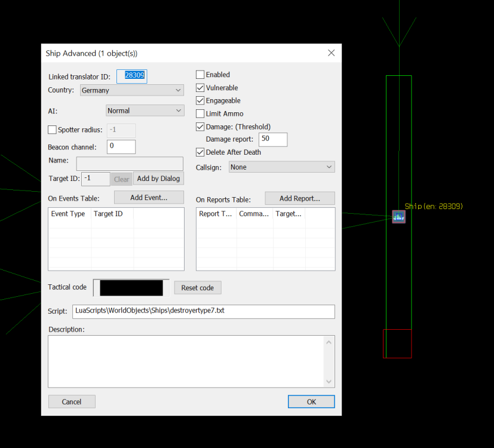Viewport: 494px width, 448px height.
Task: Click the Add Report button
Action: click(299, 198)
